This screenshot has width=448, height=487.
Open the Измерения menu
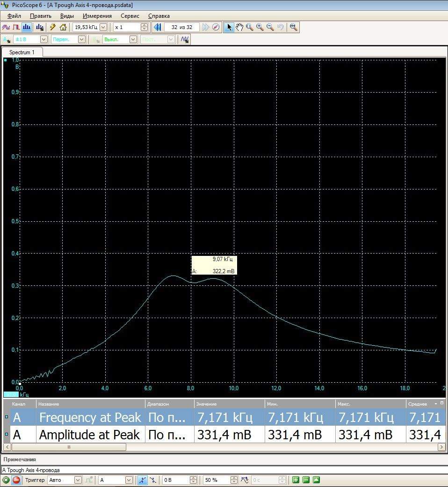point(97,16)
